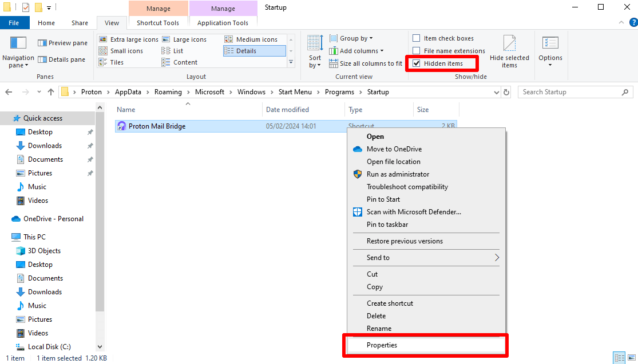The image size is (638, 364).
Task: Go up one folder level
Action: click(51, 92)
